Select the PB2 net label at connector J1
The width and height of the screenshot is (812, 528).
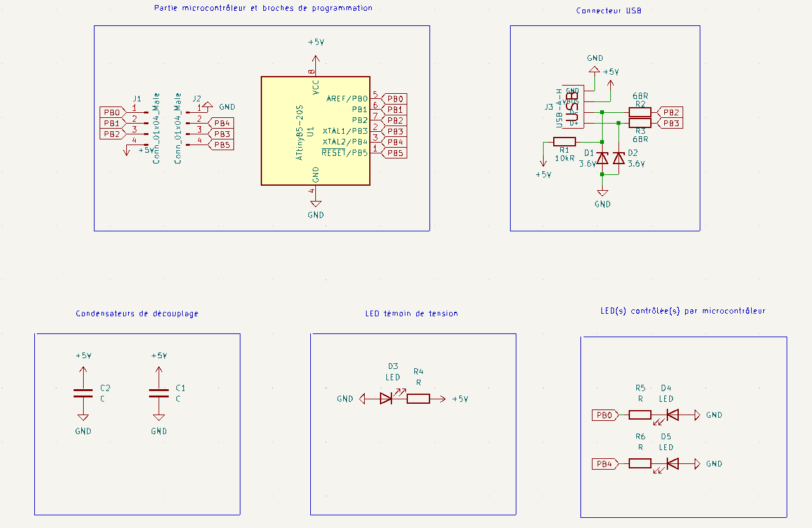tap(112, 134)
